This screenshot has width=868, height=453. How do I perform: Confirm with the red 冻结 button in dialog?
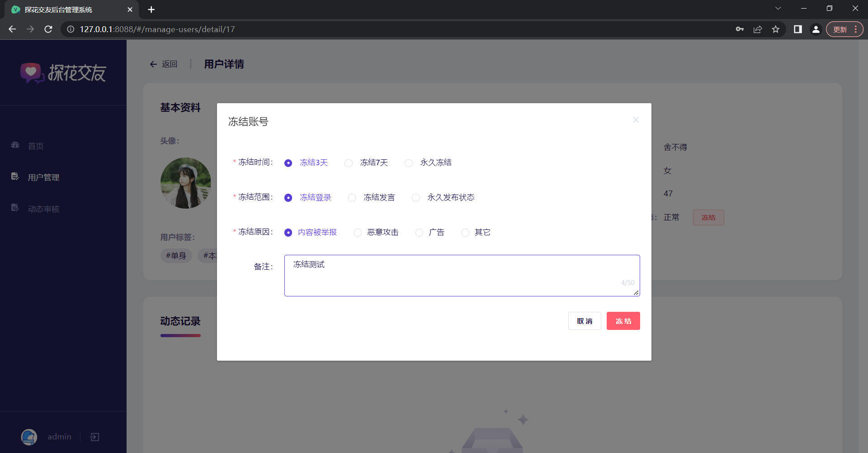coord(623,321)
